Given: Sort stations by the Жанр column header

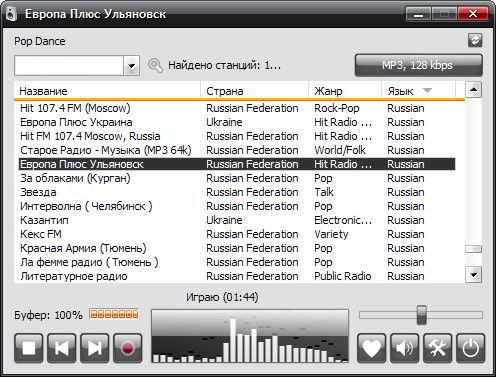Looking at the screenshot, I should (x=345, y=91).
